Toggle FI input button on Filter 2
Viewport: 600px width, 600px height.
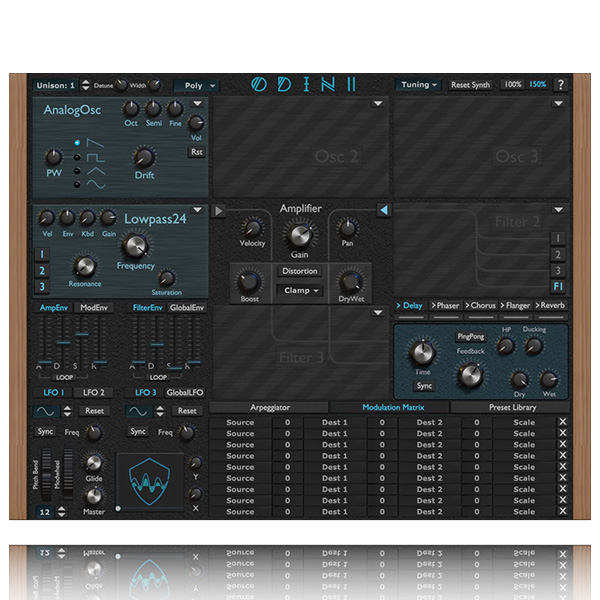coord(558,286)
